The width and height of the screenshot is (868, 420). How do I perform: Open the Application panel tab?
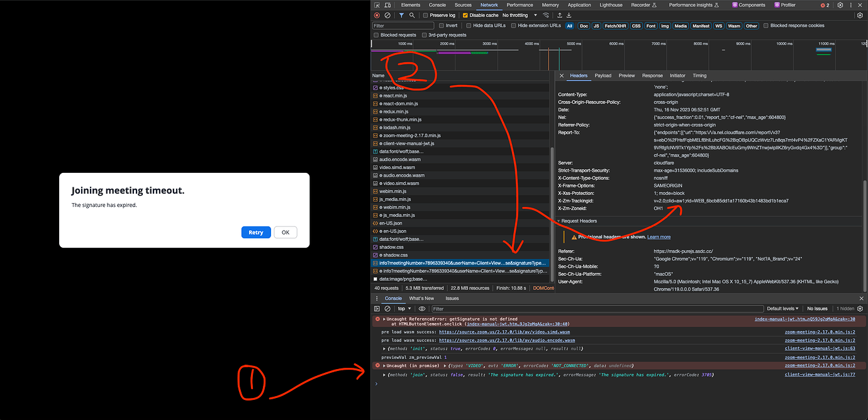tap(579, 5)
